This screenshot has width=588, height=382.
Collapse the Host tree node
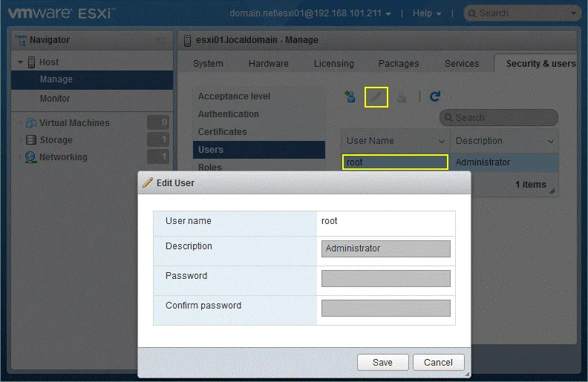pos(21,62)
